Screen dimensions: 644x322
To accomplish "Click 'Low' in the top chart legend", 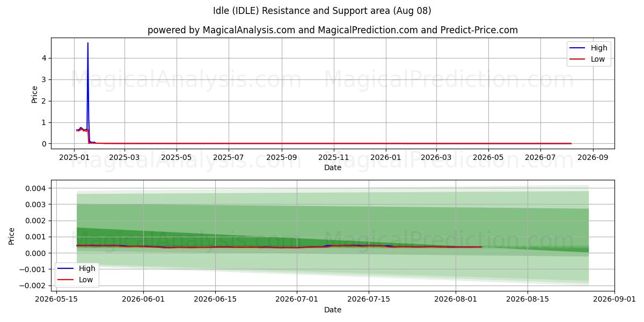I will point(598,59).
